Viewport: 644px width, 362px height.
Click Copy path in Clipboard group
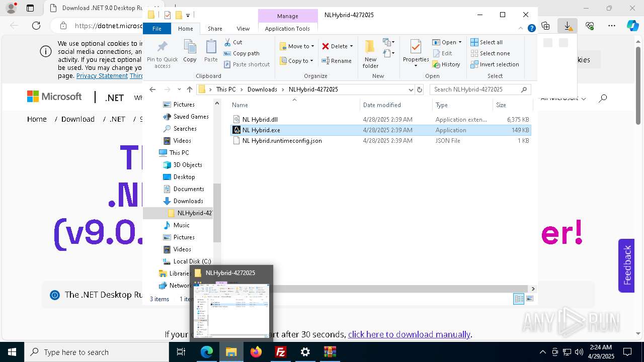click(242, 53)
